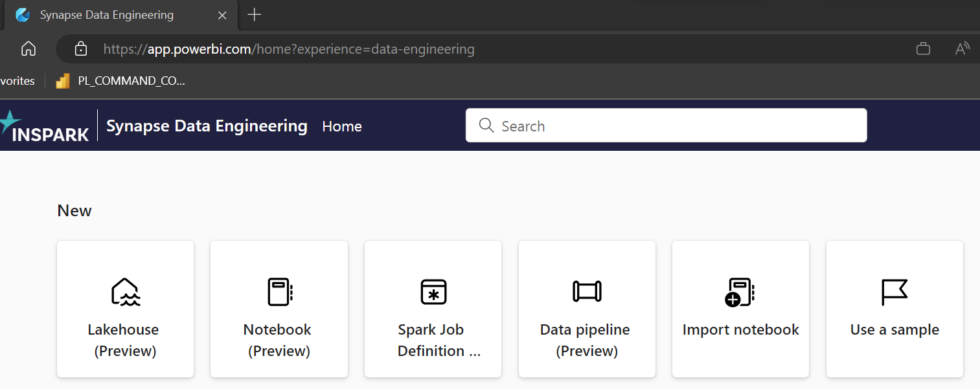Close the Synapse Data Engineering tab
The width and height of the screenshot is (980, 389).
pyautogui.click(x=222, y=15)
